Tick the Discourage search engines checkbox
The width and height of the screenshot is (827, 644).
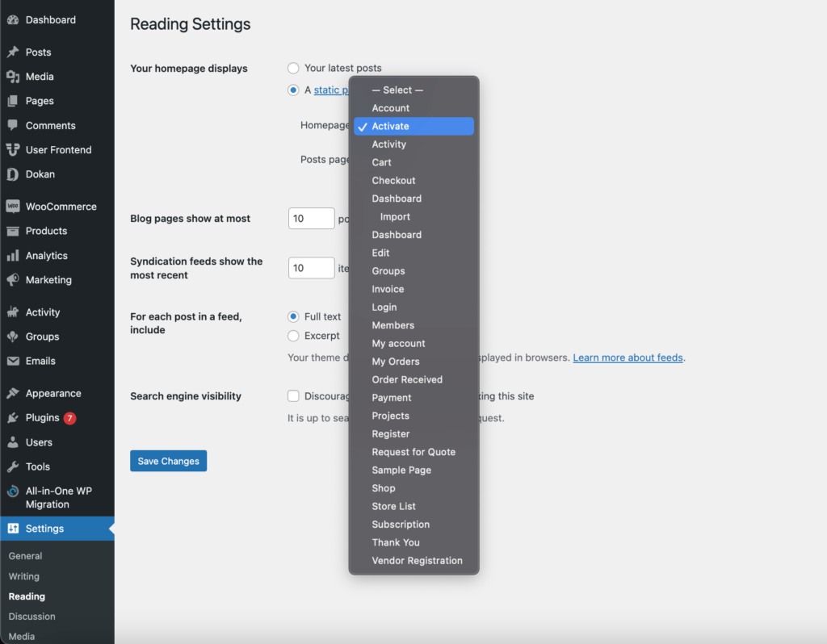(293, 395)
